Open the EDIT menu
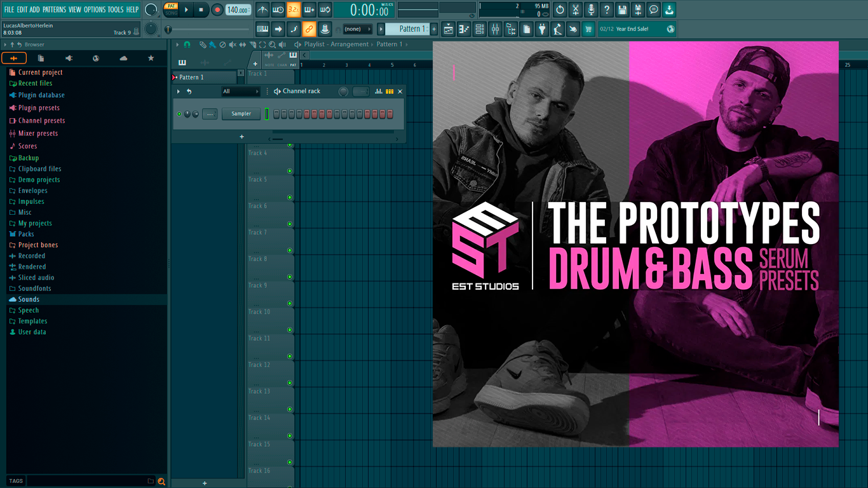This screenshot has height=488, width=868. (x=22, y=10)
